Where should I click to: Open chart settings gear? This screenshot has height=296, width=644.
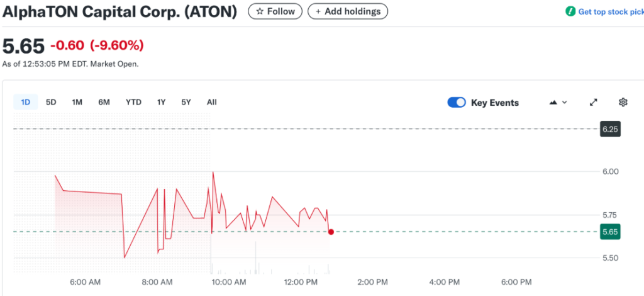click(623, 103)
